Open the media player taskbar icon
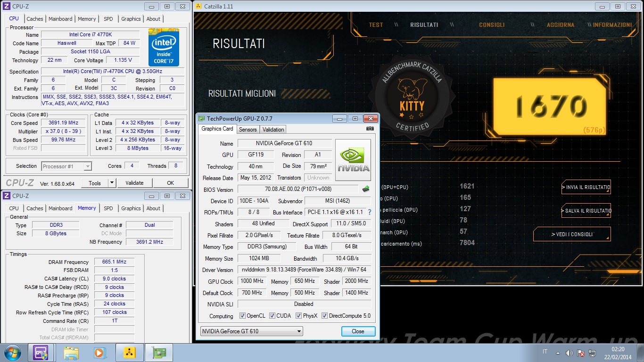This screenshot has width=644, height=362. pos(99,353)
